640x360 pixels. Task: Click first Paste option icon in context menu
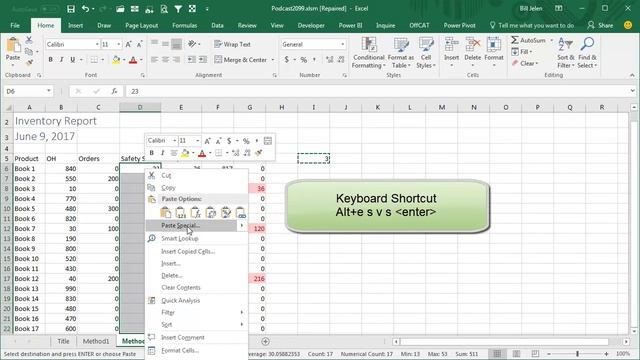click(165, 212)
